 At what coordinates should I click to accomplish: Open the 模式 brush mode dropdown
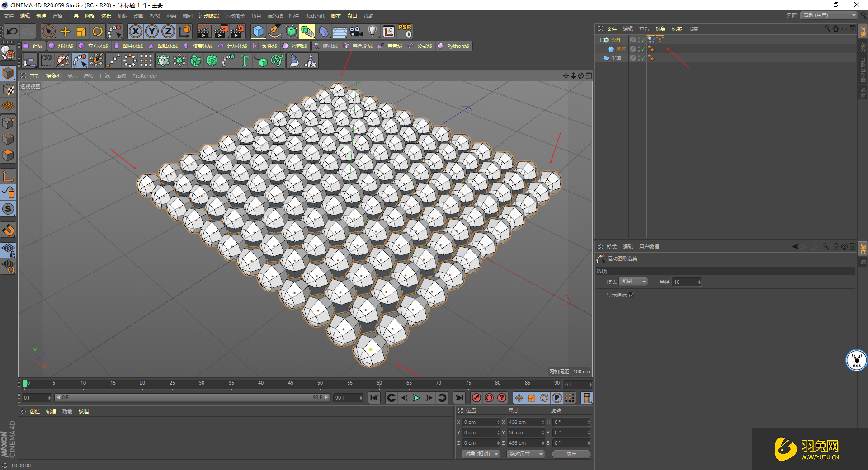coord(633,282)
